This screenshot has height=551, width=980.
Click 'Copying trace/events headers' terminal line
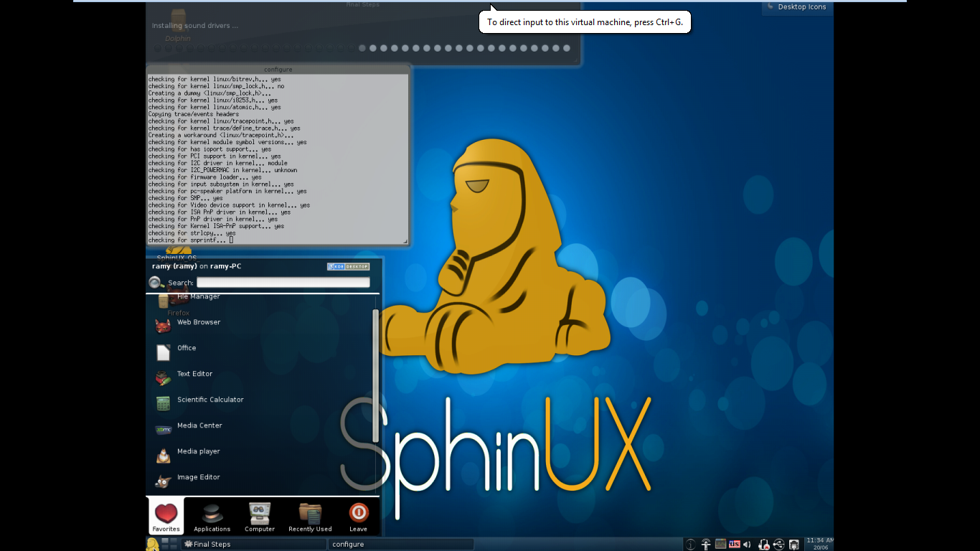(194, 114)
